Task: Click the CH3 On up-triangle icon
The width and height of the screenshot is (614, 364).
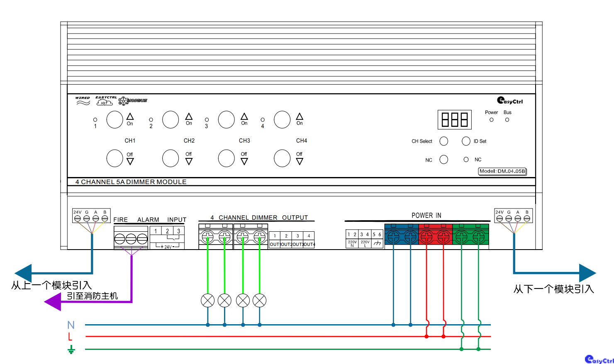Action: pyautogui.click(x=244, y=116)
